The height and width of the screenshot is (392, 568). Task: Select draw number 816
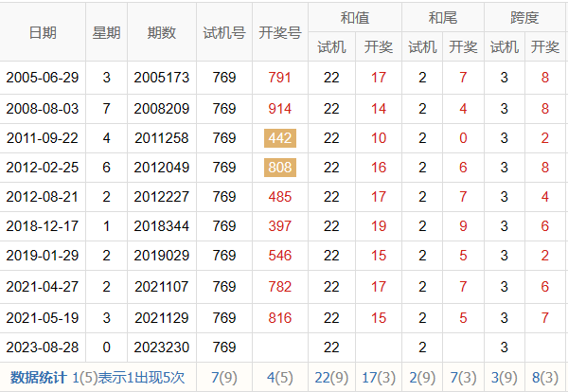[280, 317]
